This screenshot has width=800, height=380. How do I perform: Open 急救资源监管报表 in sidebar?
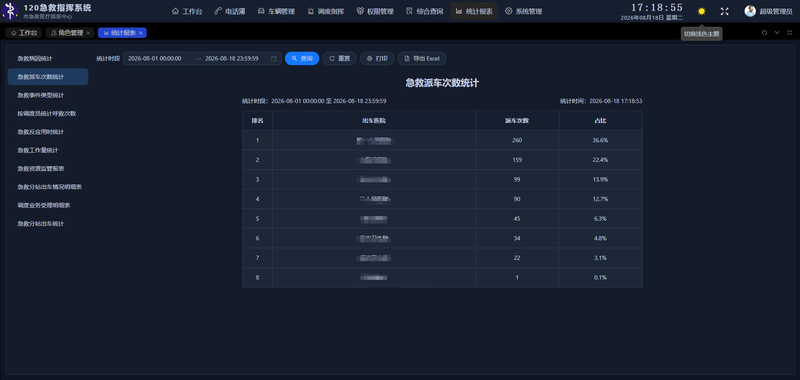point(48,169)
